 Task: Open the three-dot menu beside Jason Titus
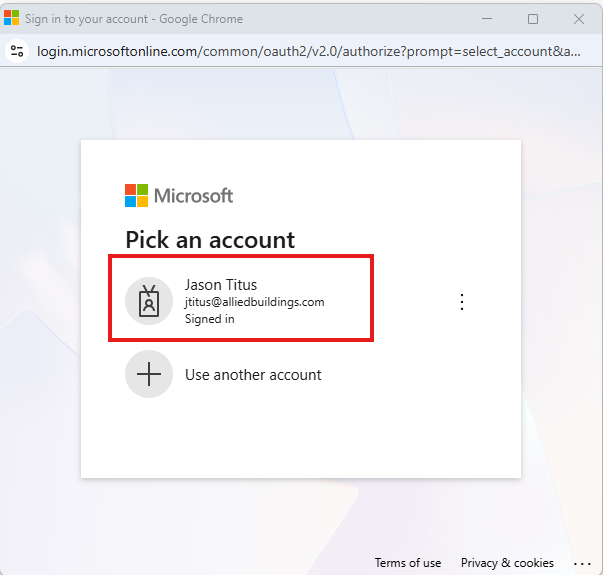462,301
